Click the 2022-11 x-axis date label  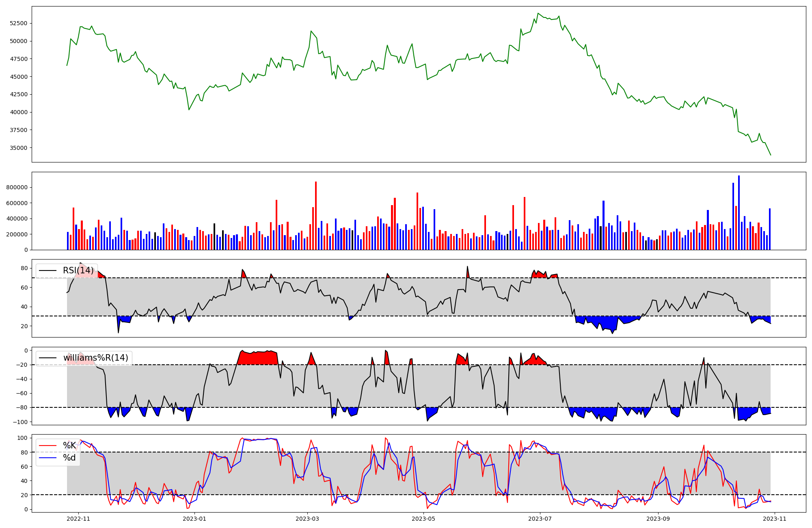point(78,519)
